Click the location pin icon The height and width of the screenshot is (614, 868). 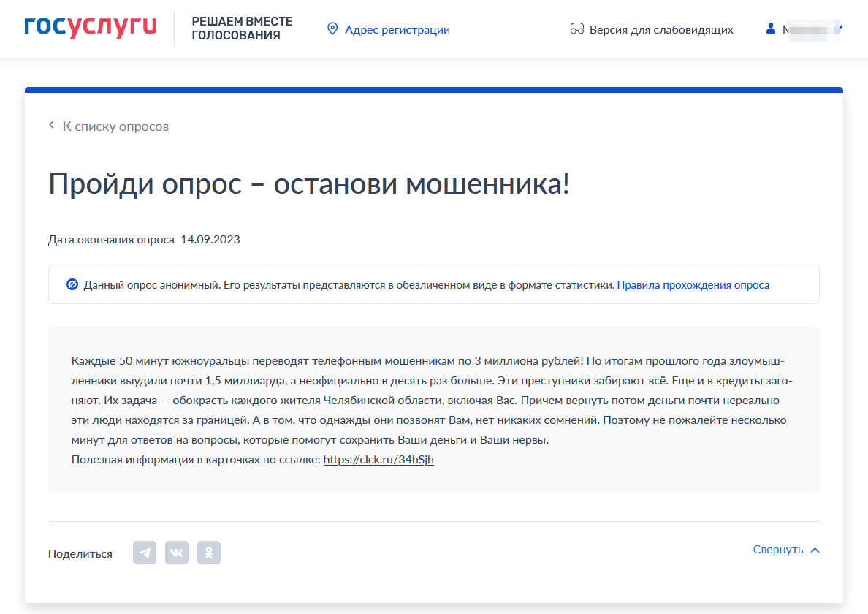tap(332, 29)
